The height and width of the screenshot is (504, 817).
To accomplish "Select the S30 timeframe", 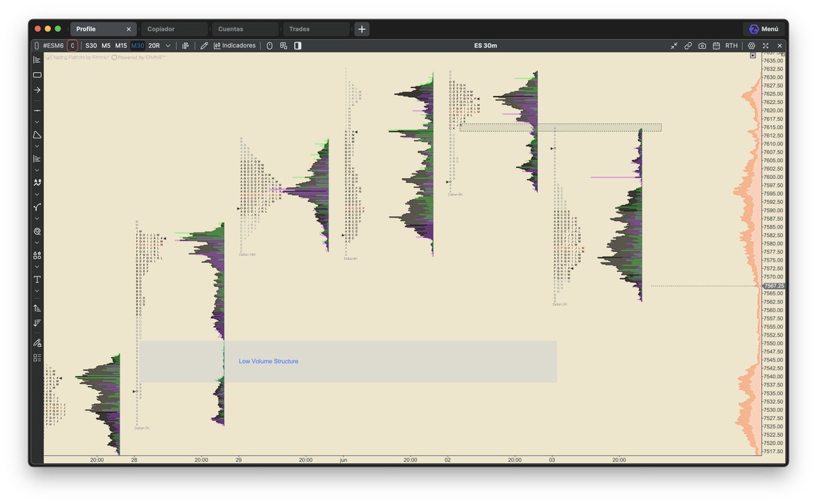I will click(91, 46).
